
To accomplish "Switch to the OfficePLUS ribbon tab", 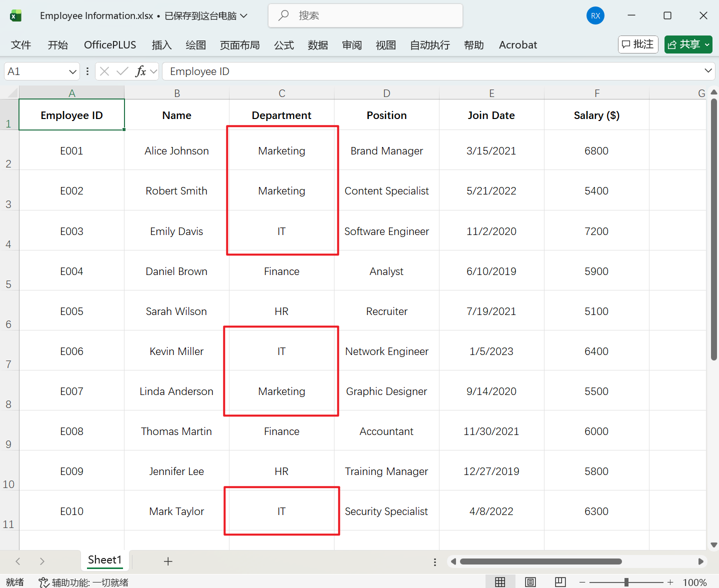I will click(109, 45).
